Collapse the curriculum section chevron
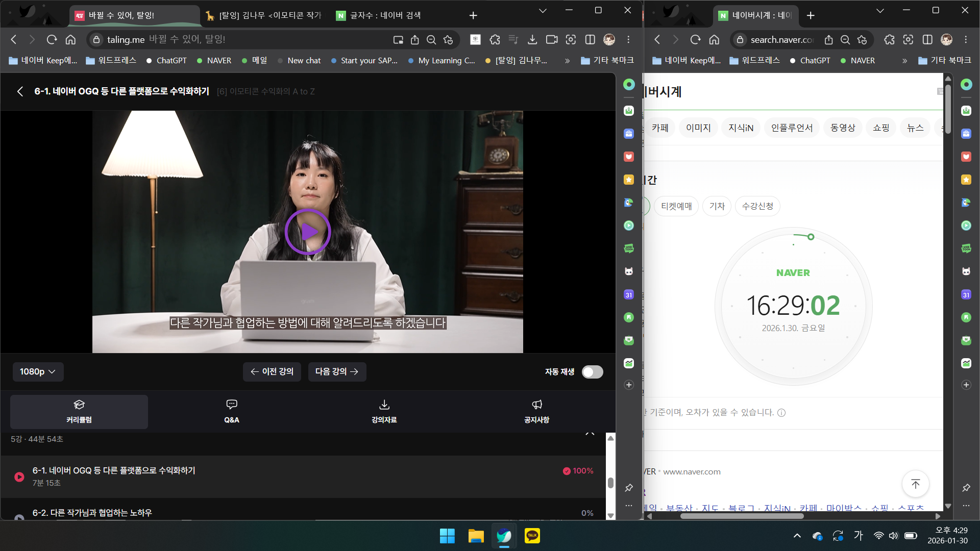This screenshot has height=551, width=980. point(590,434)
